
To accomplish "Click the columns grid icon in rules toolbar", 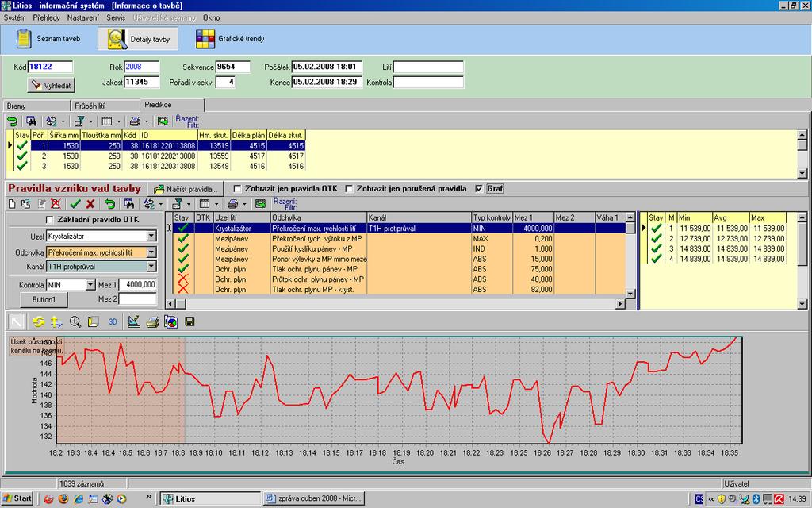I will click(x=205, y=204).
